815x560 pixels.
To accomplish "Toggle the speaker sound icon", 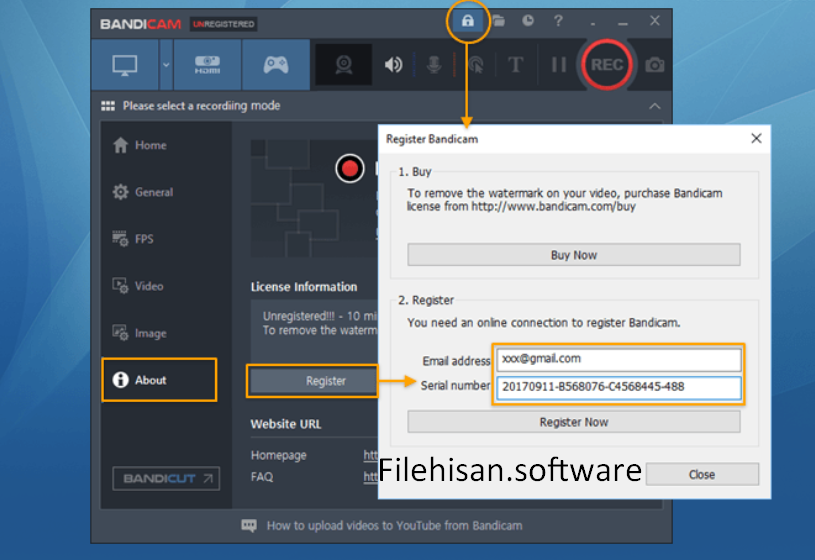I will pos(393,65).
